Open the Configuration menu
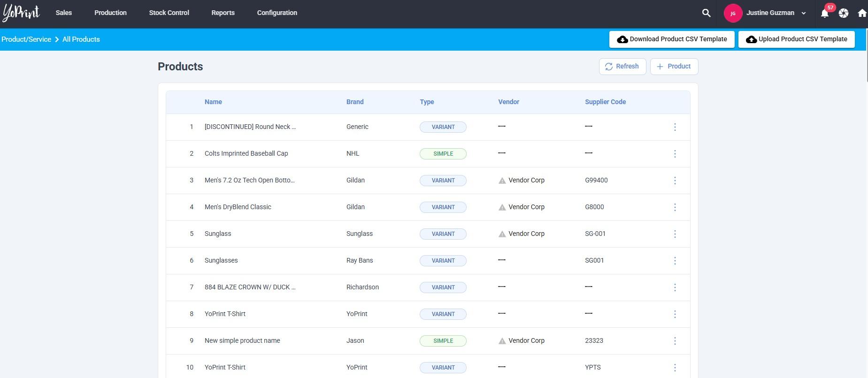 click(x=277, y=13)
